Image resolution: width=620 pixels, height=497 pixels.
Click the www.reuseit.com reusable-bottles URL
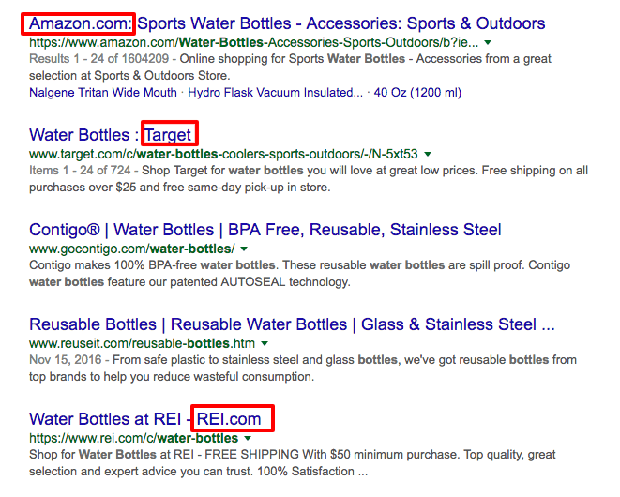[x=142, y=343]
